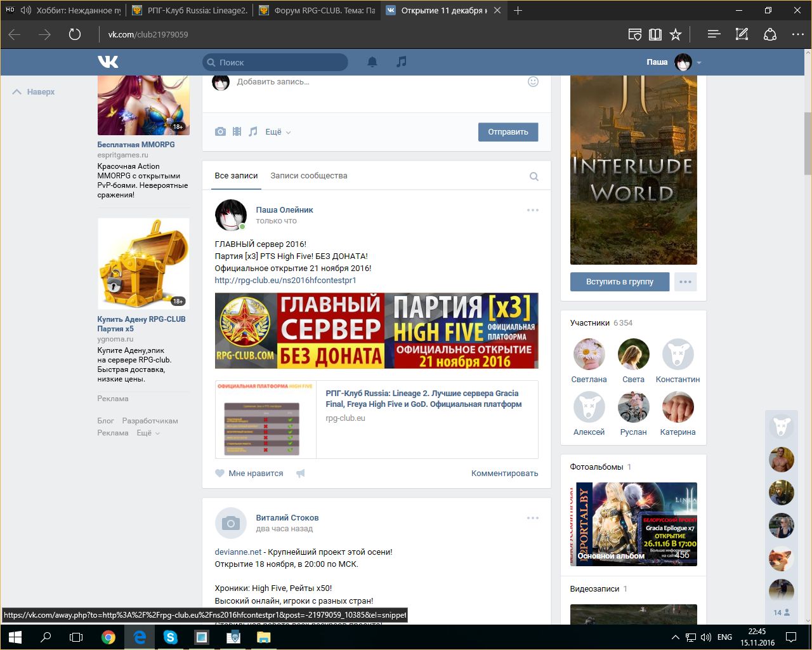
Task: Show hidden system tray icons
Action: (x=675, y=637)
